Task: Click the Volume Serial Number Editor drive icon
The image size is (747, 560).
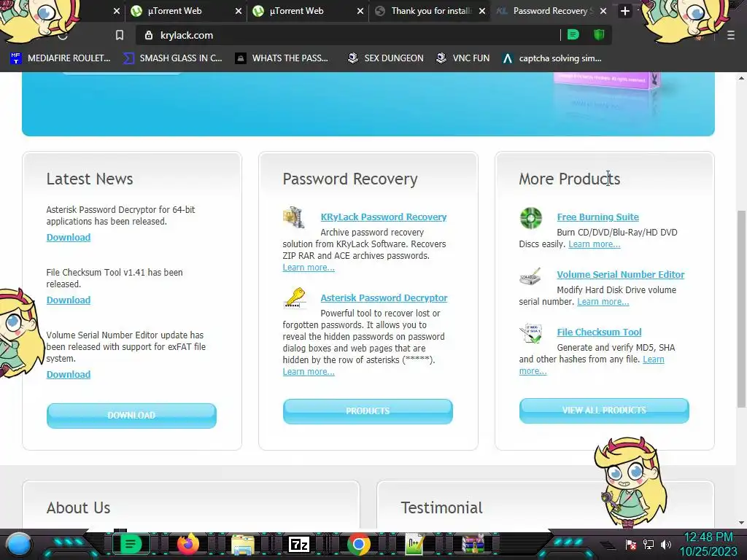Action: point(530,276)
